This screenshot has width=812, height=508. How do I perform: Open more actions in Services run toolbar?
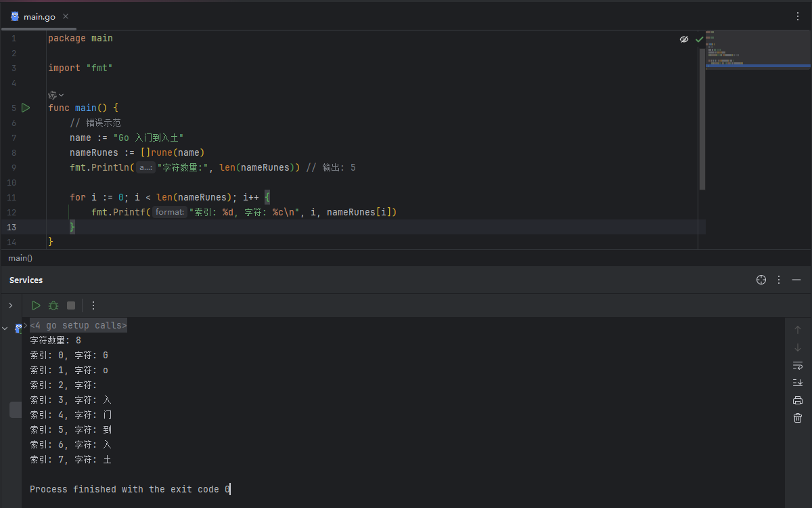point(93,305)
